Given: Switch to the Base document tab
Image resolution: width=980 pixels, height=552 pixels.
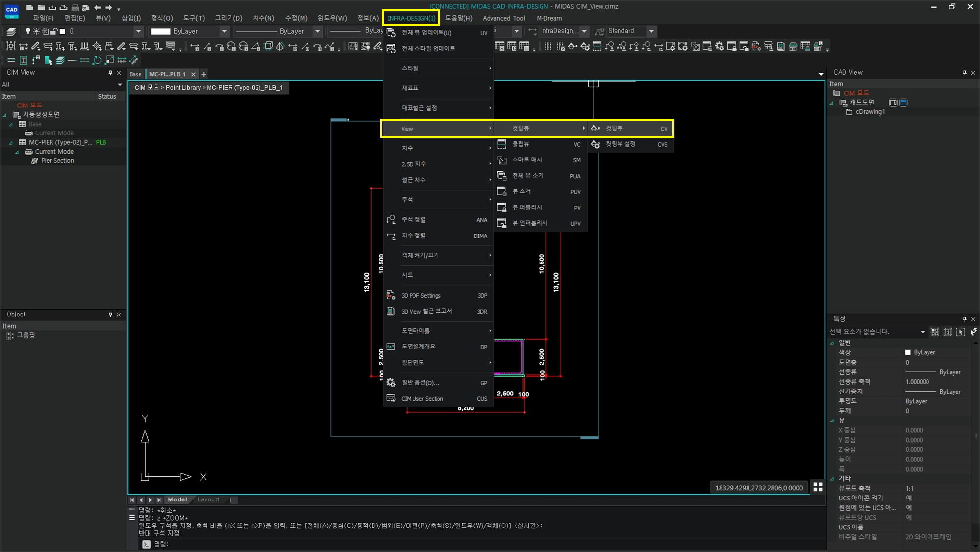Looking at the screenshot, I should pyautogui.click(x=135, y=74).
